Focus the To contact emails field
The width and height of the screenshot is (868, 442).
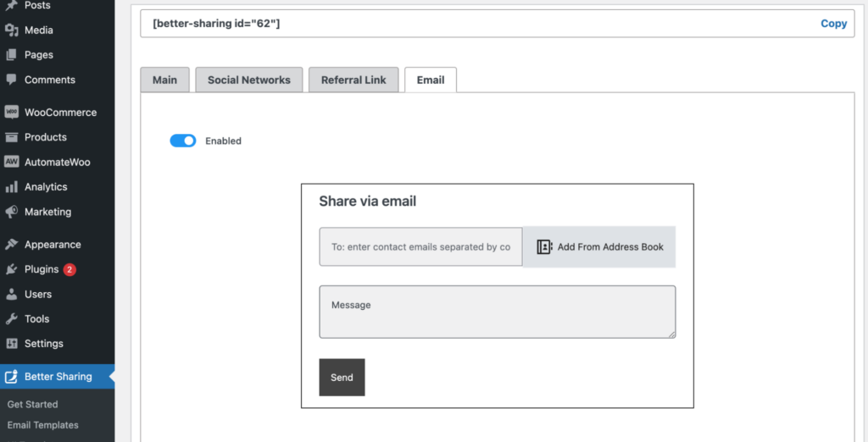tap(420, 246)
